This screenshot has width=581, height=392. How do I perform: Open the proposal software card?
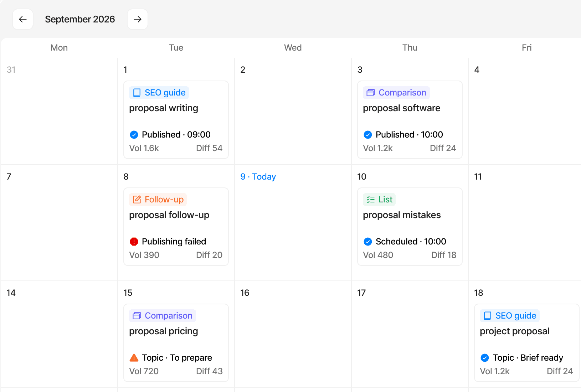pos(410,120)
